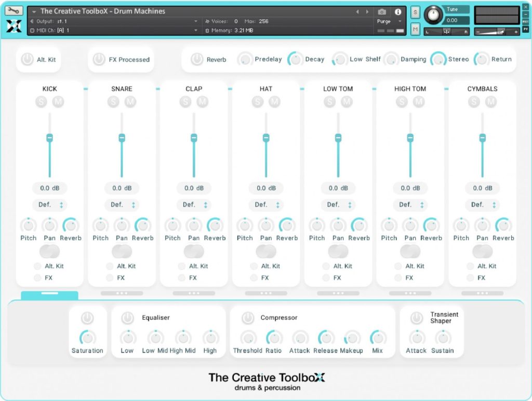Go to previous instrument arrow
Screen dimensions: 532x401
tap(357, 12)
